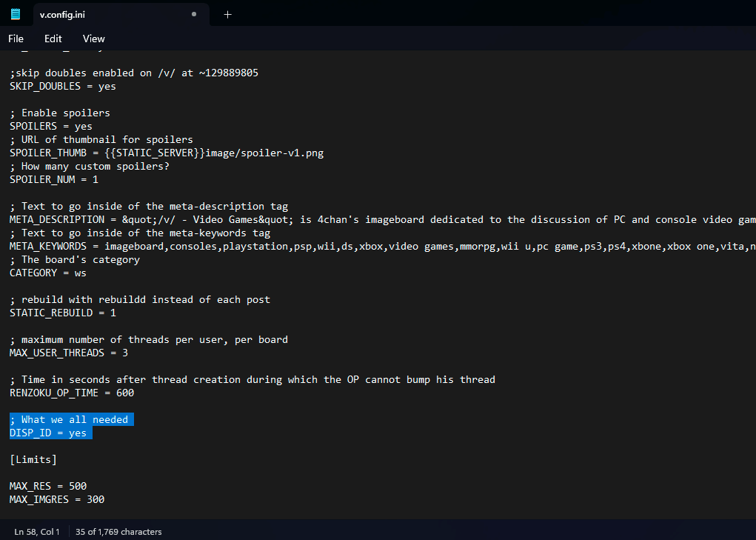Click the MAX_USER_THREADS = 3 line
This screenshot has width=756, height=540.
pos(69,353)
